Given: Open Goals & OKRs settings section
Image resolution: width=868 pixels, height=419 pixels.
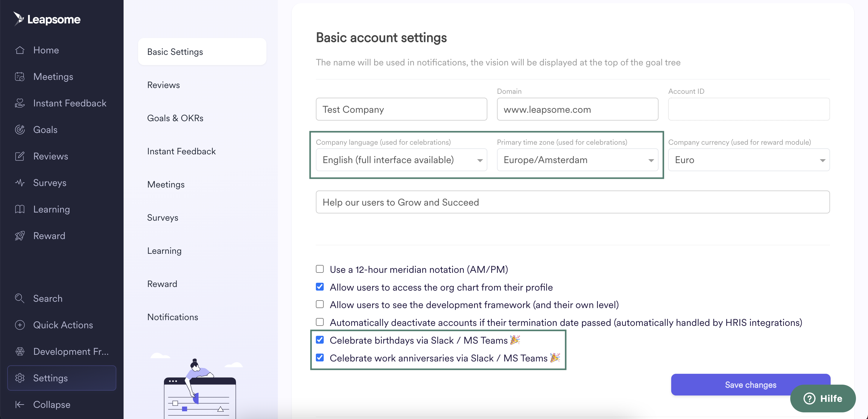Looking at the screenshot, I should pyautogui.click(x=175, y=118).
